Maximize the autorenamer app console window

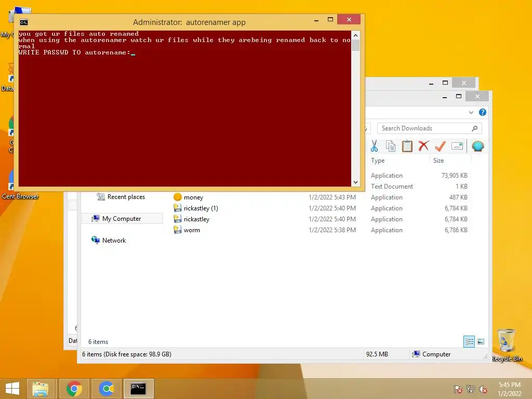pyautogui.click(x=330, y=20)
